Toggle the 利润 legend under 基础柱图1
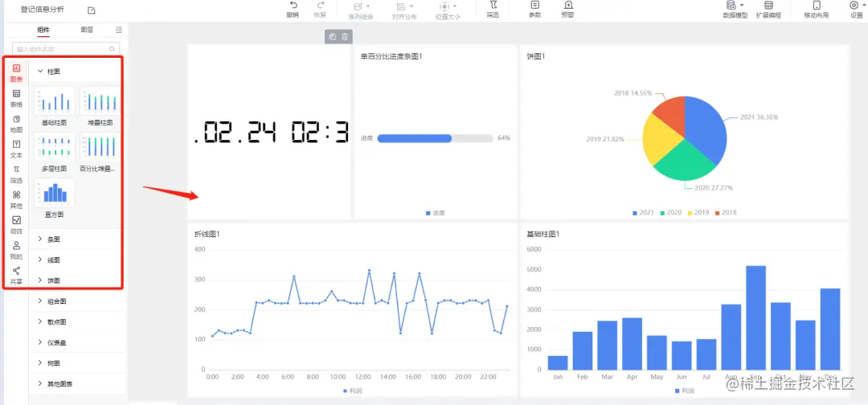 pyautogui.click(x=685, y=391)
